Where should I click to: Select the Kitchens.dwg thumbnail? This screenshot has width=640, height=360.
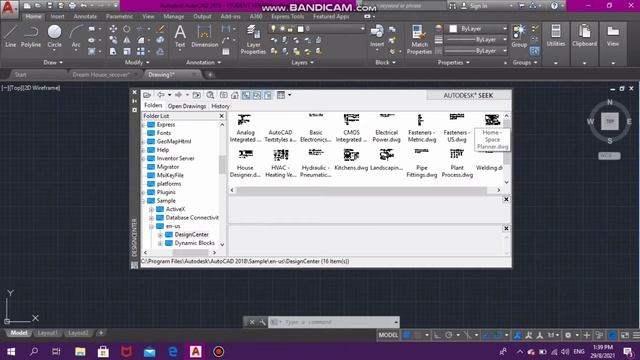351,160
